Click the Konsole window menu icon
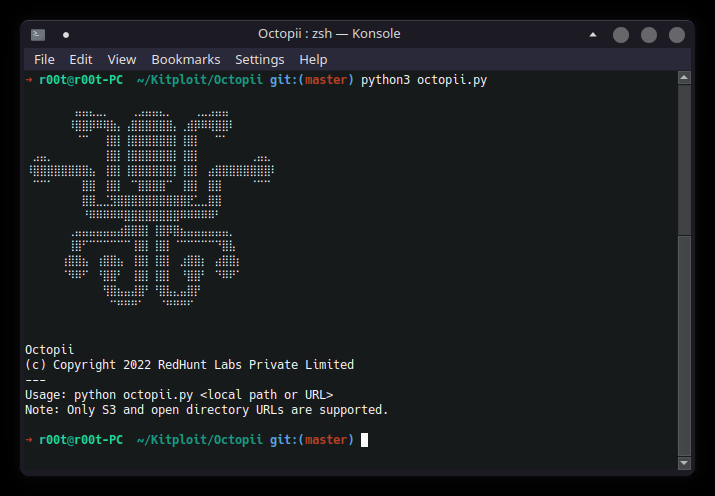This screenshot has width=715, height=496. coord(38,34)
